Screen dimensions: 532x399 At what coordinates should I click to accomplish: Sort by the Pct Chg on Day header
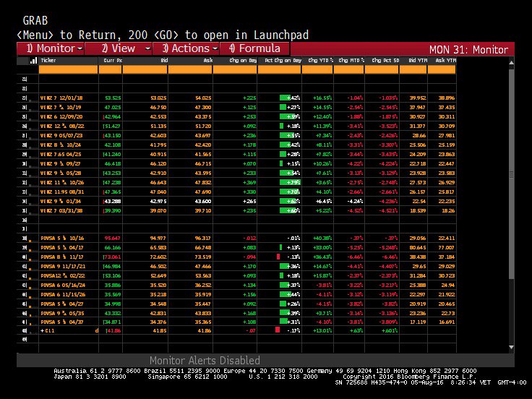[x=283, y=61]
